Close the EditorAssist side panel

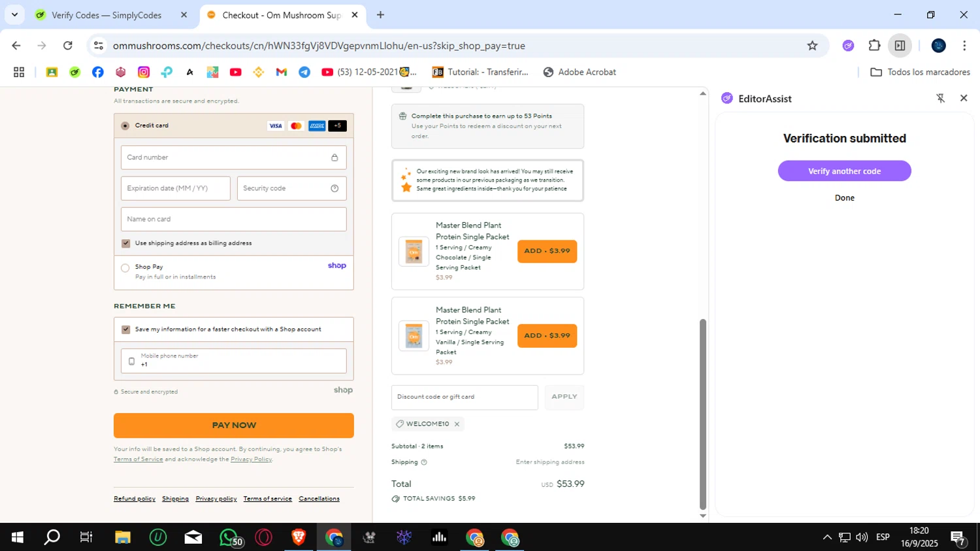click(964, 98)
